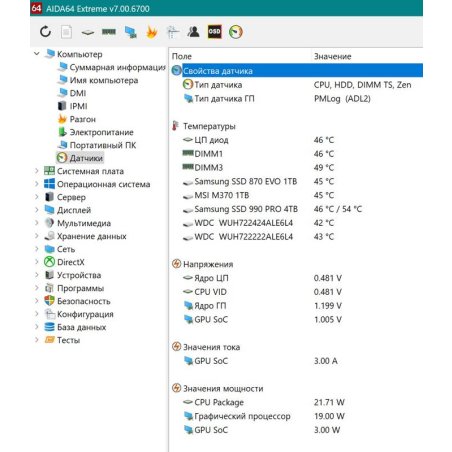Open the Разгон tree item
The width and height of the screenshot is (452, 452).
pyautogui.click(x=82, y=119)
